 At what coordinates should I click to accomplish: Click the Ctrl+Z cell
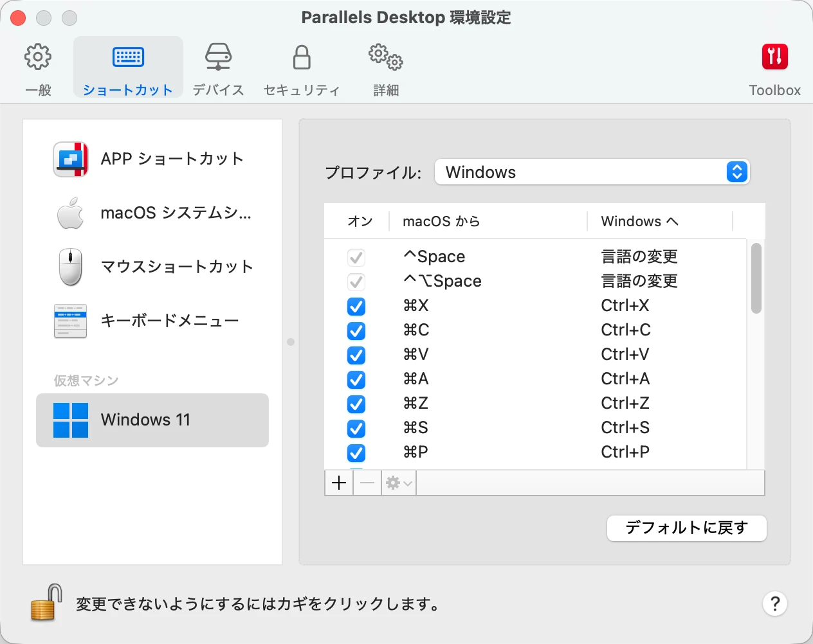click(x=625, y=404)
